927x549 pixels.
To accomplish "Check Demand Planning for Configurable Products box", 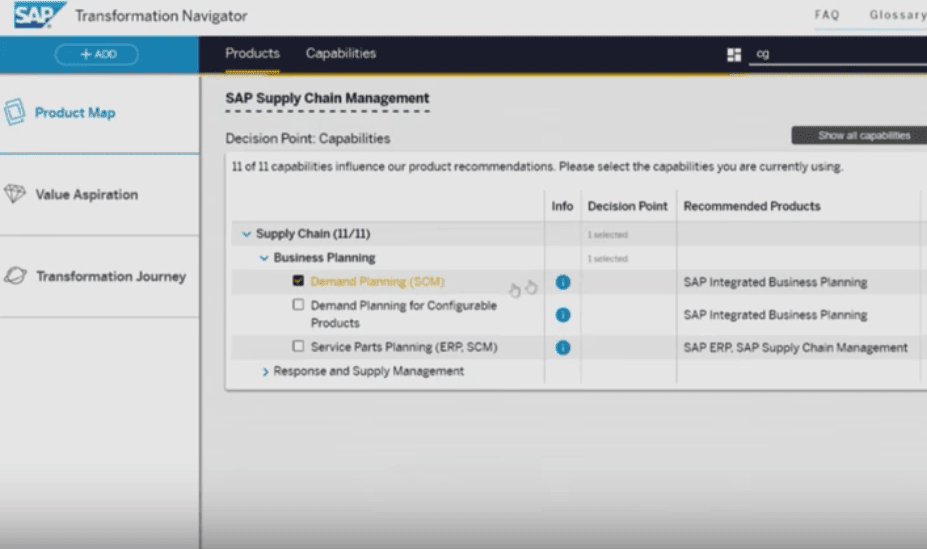I will pos(298,305).
